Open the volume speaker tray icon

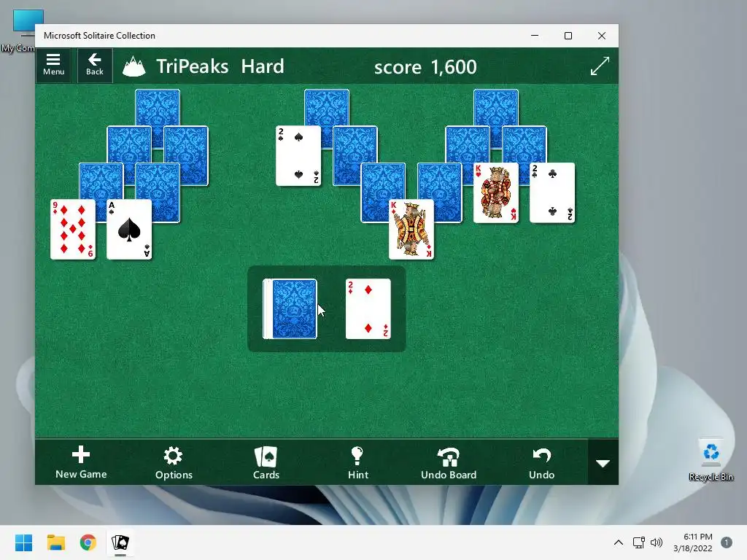(x=657, y=542)
